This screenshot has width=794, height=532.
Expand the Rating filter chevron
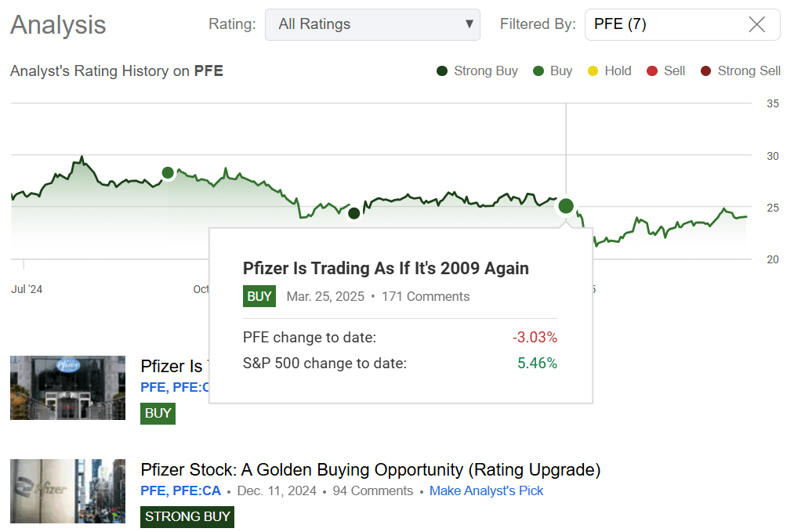[468, 24]
